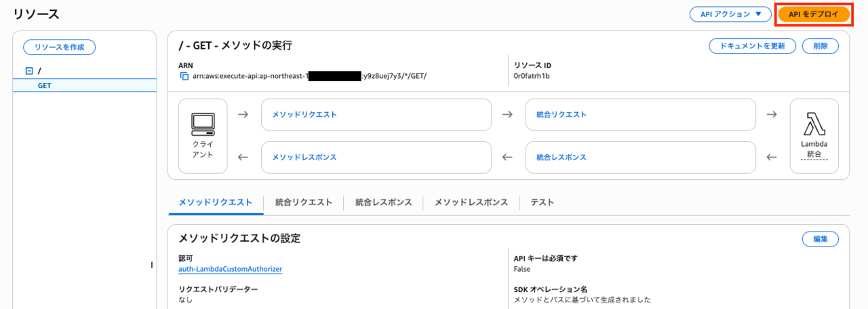
Task: Click the client computer icon
Action: 203,123
